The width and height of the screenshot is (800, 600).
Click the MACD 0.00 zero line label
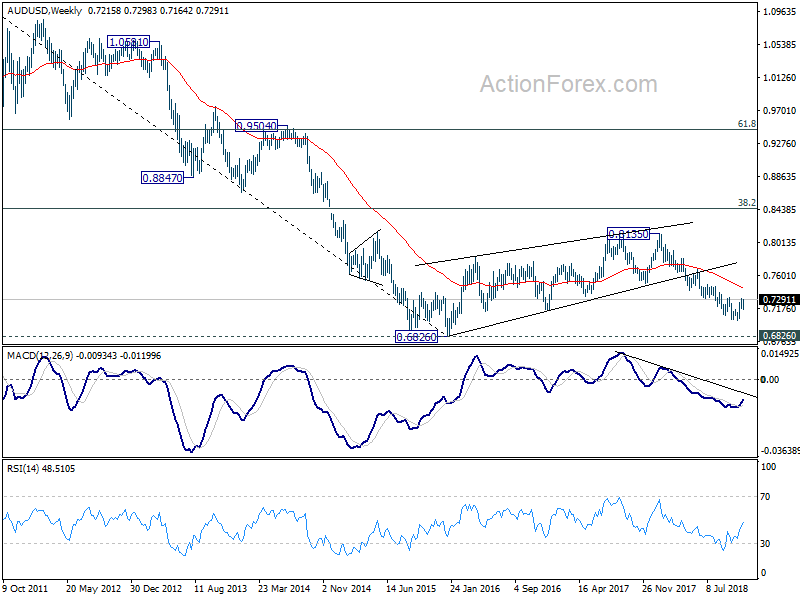pyautogui.click(x=769, y=379)
